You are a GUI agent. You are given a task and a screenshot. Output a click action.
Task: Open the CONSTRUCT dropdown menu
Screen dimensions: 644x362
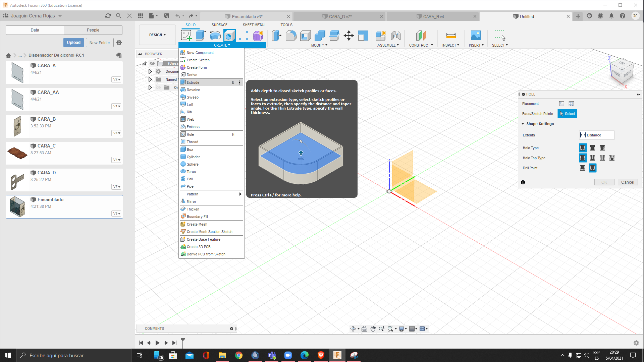421,45
